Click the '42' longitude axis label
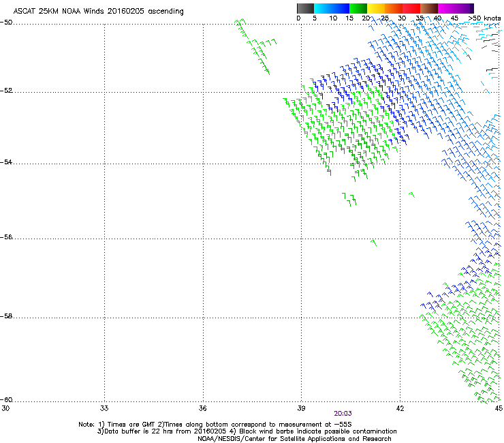Screen dimensions: 504x443 [x=400, y=408]
